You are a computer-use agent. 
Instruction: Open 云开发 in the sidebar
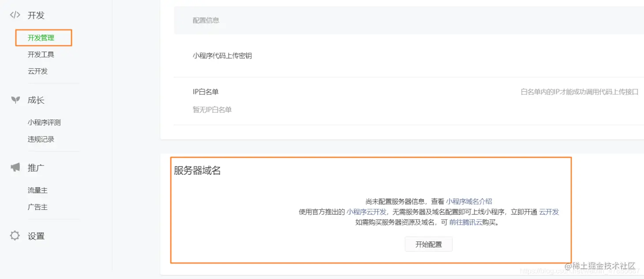point(38,71)
